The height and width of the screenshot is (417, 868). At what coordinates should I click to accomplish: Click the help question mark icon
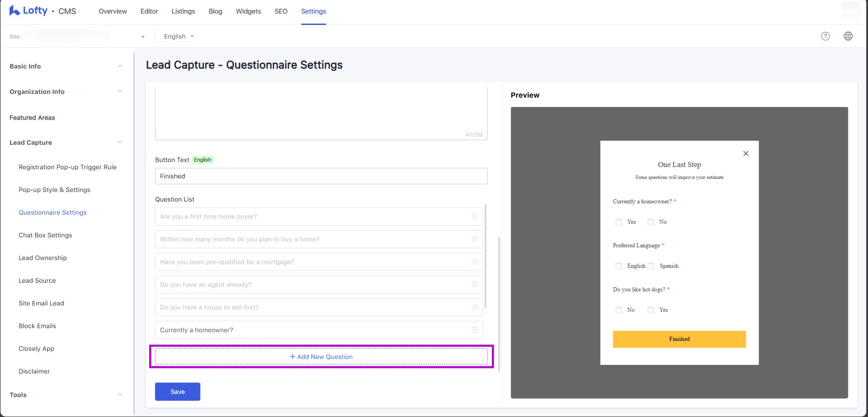point(825,36)
